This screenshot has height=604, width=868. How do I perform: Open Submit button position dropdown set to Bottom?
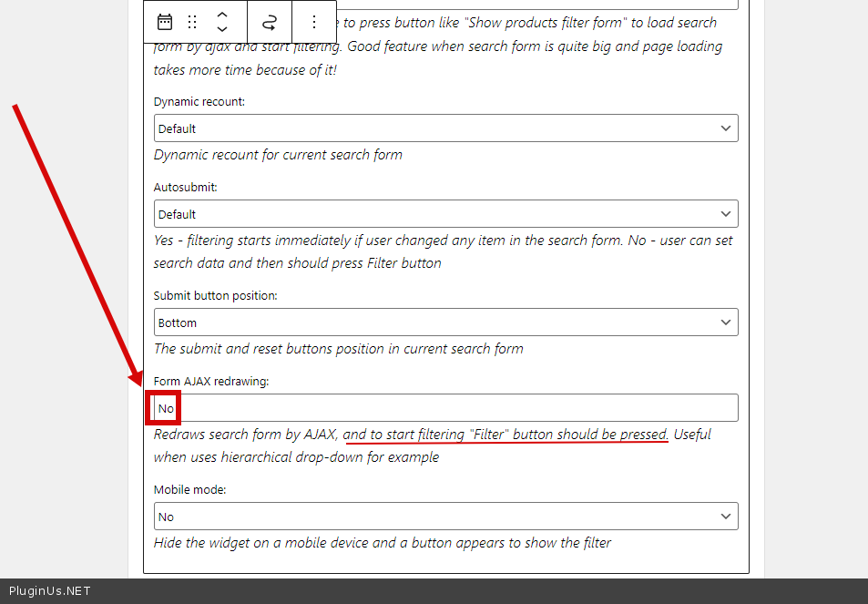pos(445,322)
